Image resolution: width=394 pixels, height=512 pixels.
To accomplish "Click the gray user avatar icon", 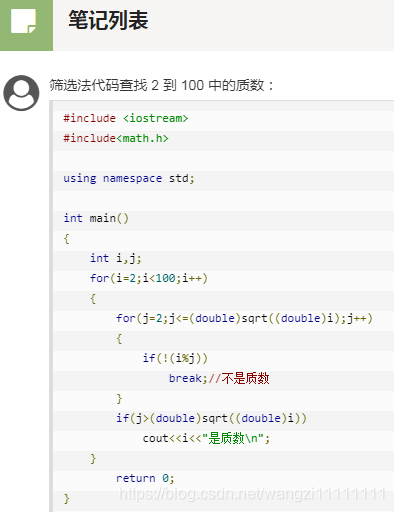I will pos(21,93).
